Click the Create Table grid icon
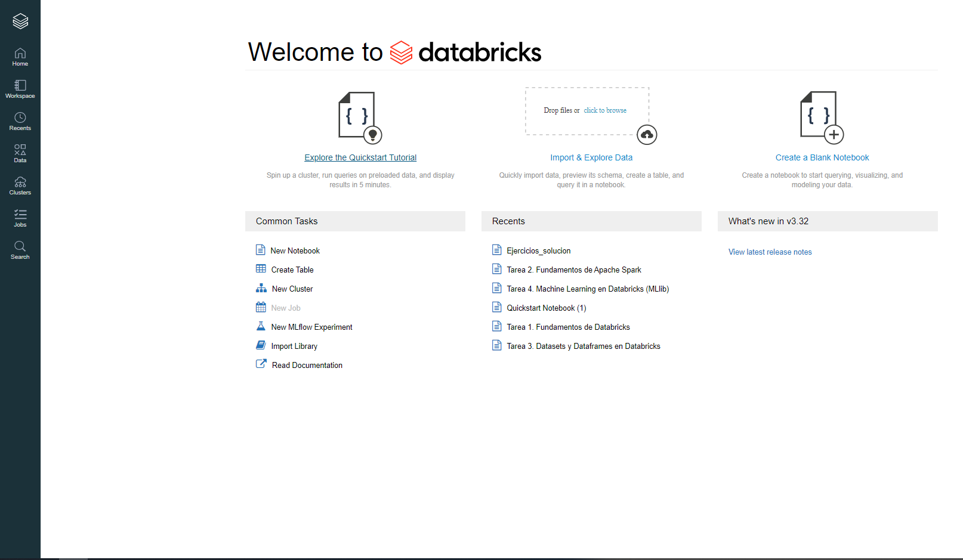This screenshot has width=963, height=560. [261, 269]
